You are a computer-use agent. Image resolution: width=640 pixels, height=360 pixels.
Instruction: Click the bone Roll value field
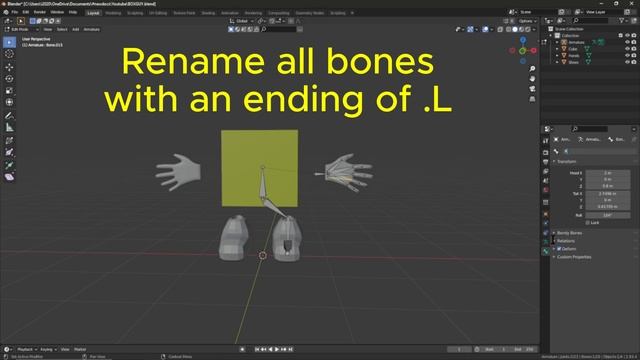(x=608, y=215)
